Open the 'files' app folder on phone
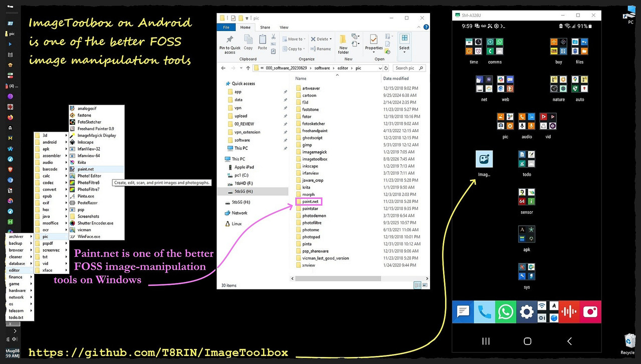Image resolution: width=641 pixels, height=364 pixels. click(579, 47)
